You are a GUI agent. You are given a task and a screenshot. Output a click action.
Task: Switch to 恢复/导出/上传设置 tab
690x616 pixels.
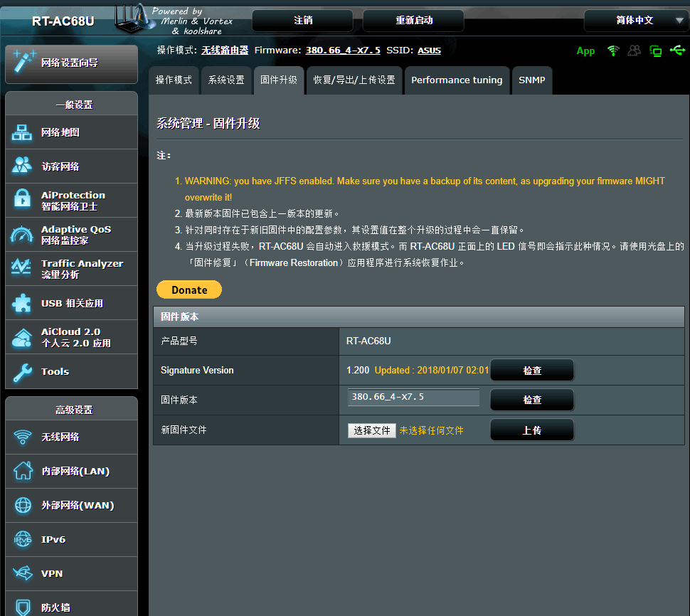pos(354,80)
